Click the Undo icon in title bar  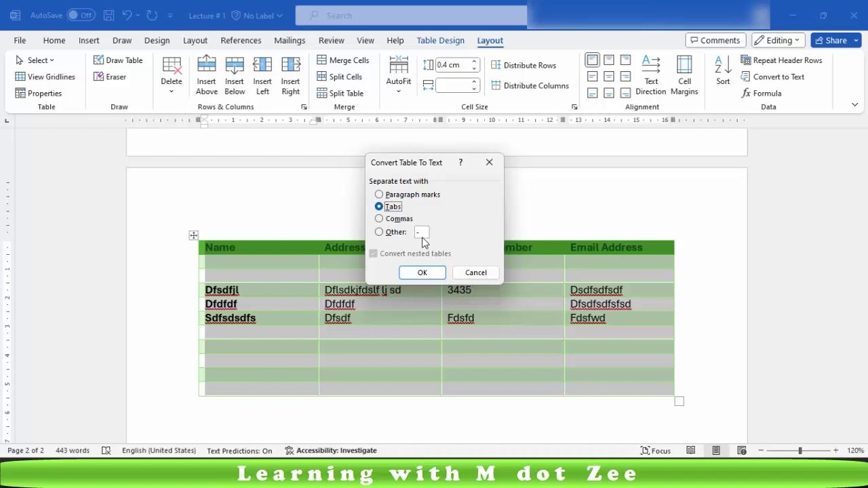pyautogui.click(x=127, y=15)
